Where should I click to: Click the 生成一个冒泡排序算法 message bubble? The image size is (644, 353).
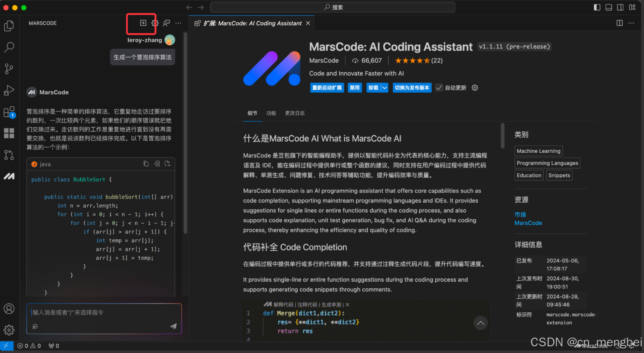pos(142,57)
